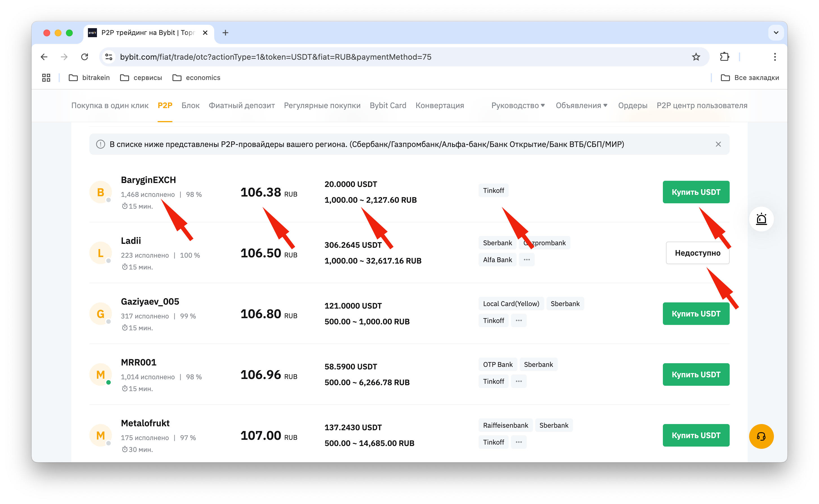This screenshot has width=819, height=504.
Task: Click the info icon in the notice banner
Action: (100, 144)
